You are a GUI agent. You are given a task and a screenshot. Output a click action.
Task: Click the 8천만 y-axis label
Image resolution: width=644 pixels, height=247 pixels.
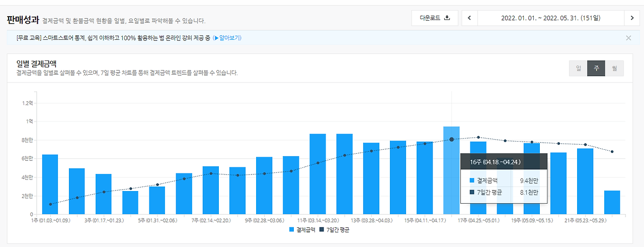(27, 140)
